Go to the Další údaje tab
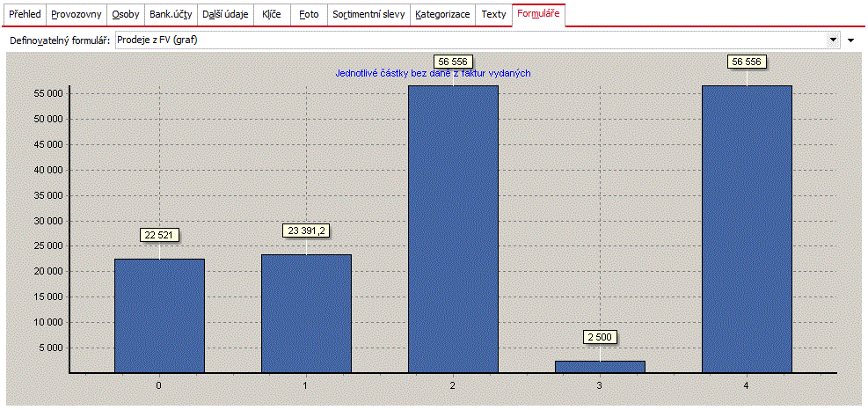Screen dimensions: 868x410 [225, 14]
